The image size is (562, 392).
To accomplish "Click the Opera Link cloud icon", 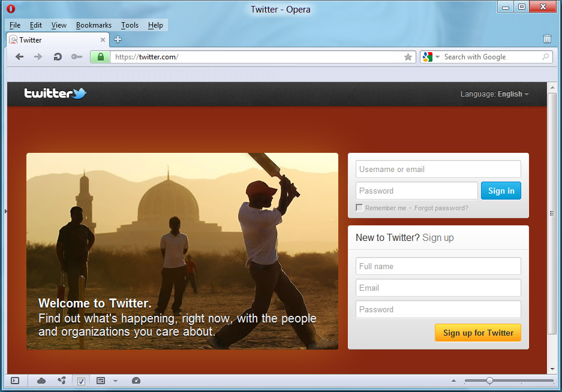I will (x=41, y=381).
